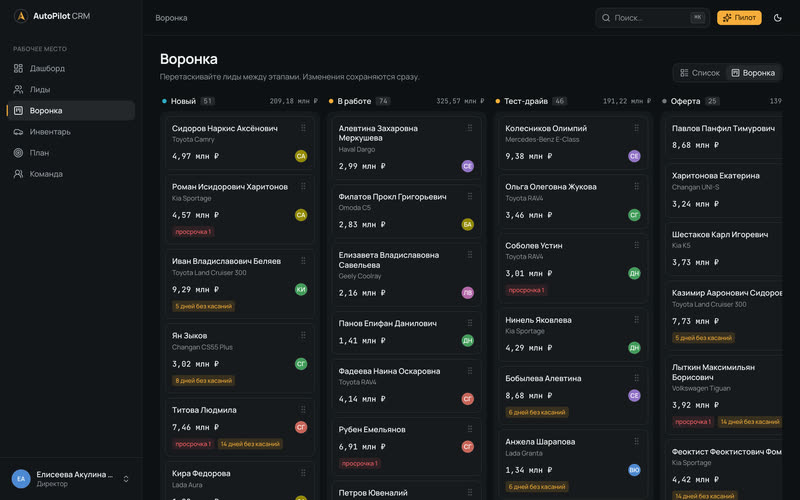Toggle dark mode moon icon
The image size is (800, 500).
777,17
